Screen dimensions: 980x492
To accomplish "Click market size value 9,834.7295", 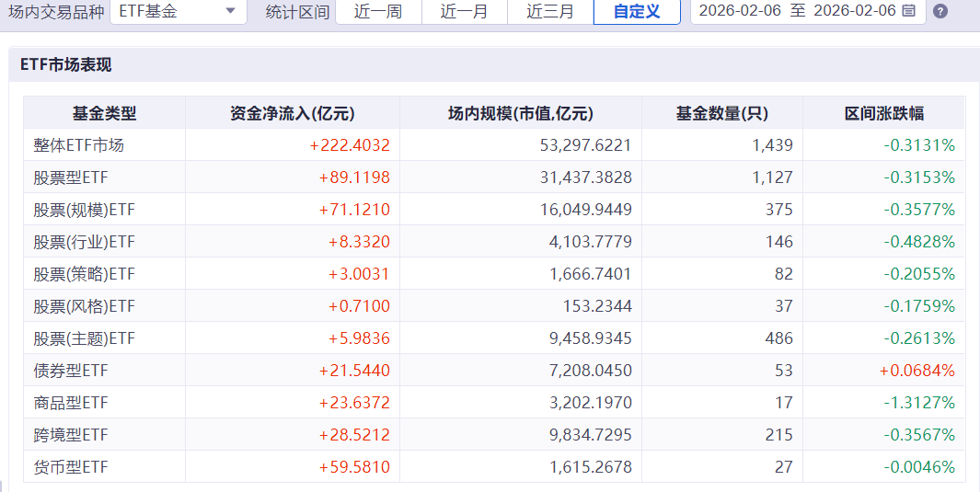I will point(591,435).
